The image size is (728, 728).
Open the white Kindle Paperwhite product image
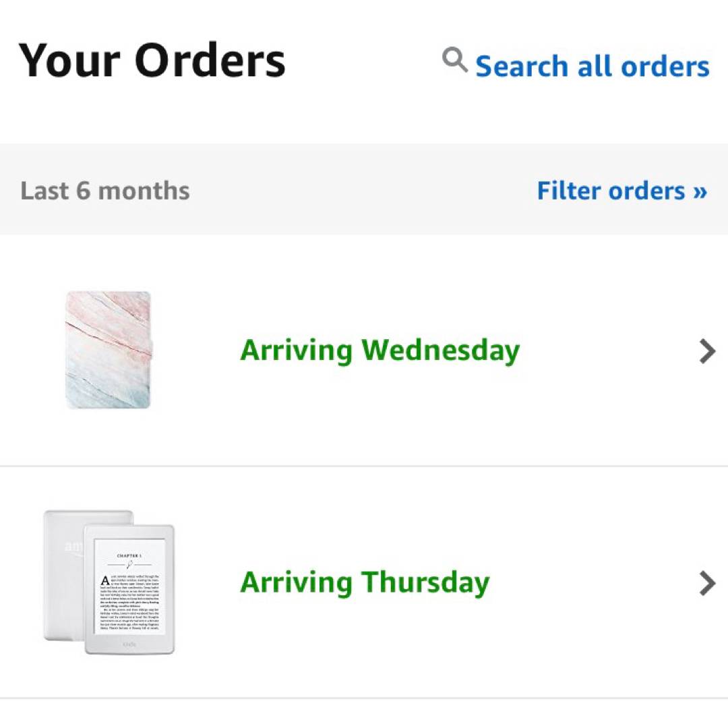109,582
